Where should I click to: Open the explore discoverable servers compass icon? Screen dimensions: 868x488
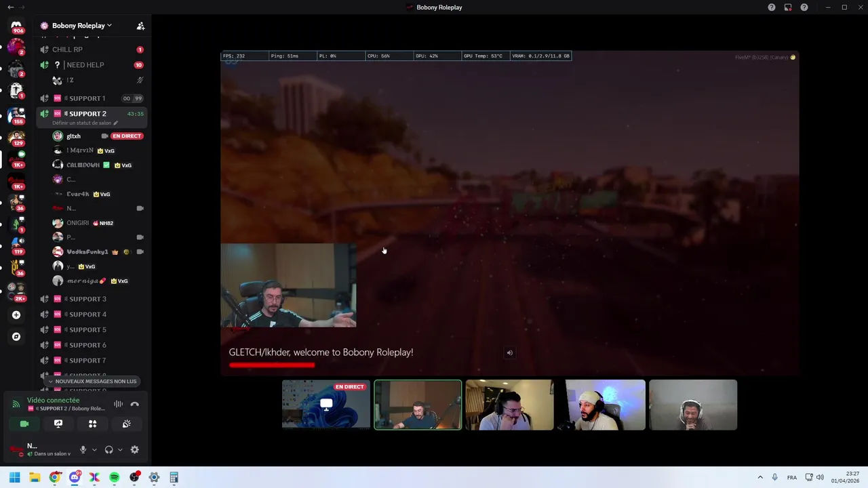pyautogui.click(x=16, y=337)
